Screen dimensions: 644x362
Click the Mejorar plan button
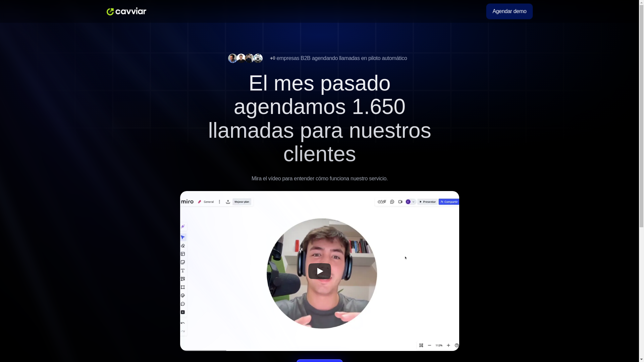242,202
